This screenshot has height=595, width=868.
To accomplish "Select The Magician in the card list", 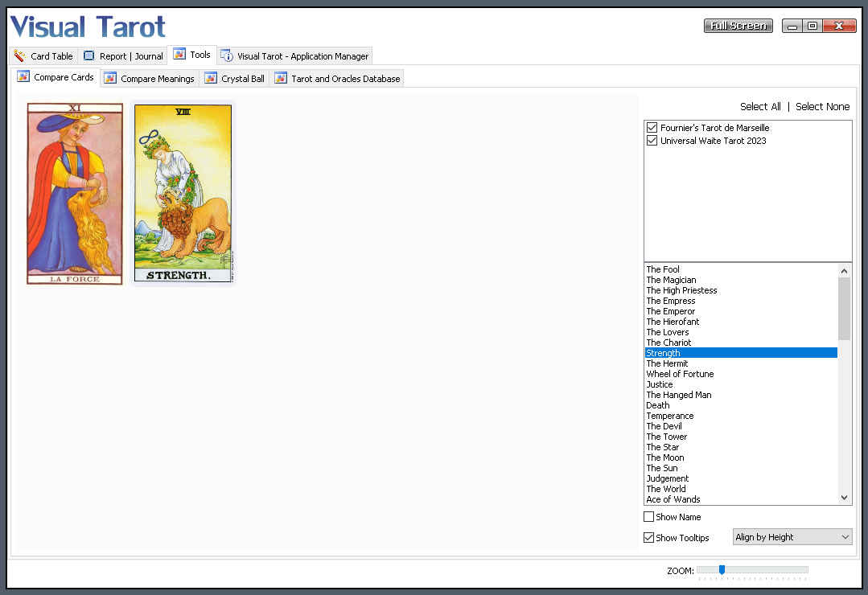I will pyautogui.click(x=741, y=280).
